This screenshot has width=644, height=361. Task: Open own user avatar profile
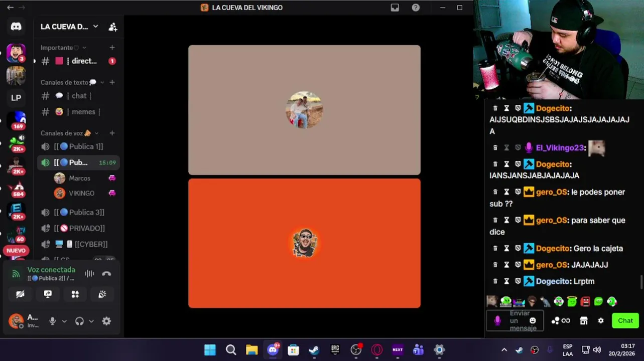tap(16, 321)
